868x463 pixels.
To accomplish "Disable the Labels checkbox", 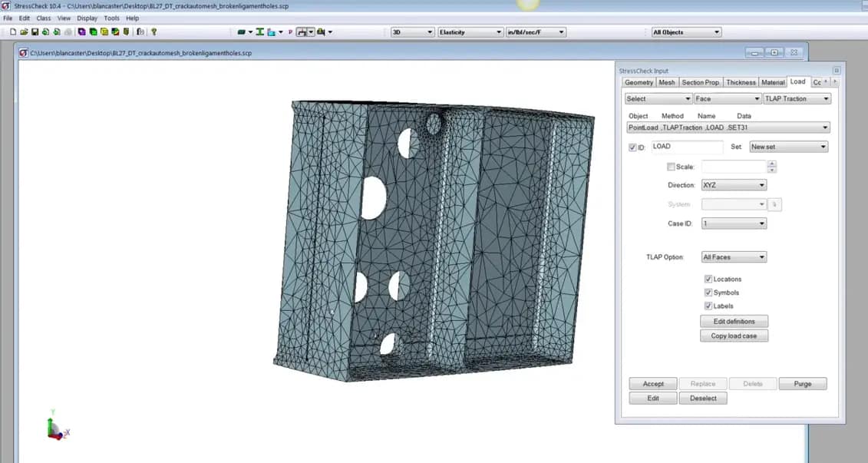I will point(708,306).
